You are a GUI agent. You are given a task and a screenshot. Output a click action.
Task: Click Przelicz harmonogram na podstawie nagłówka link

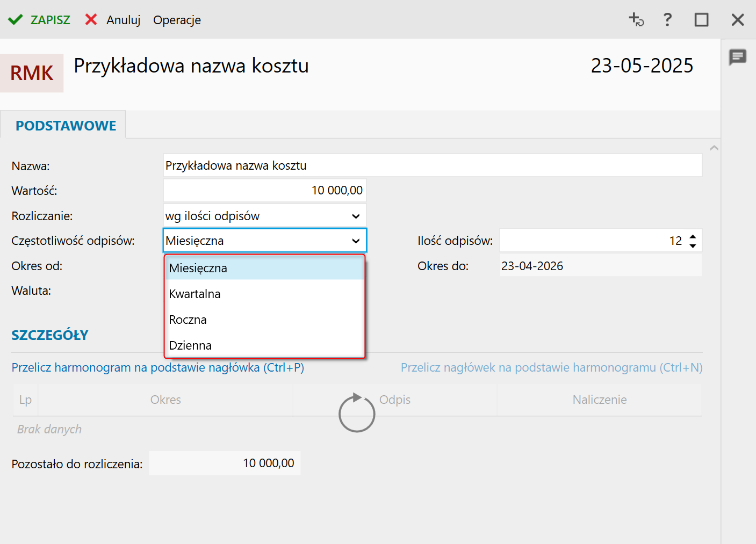[158, 367]
